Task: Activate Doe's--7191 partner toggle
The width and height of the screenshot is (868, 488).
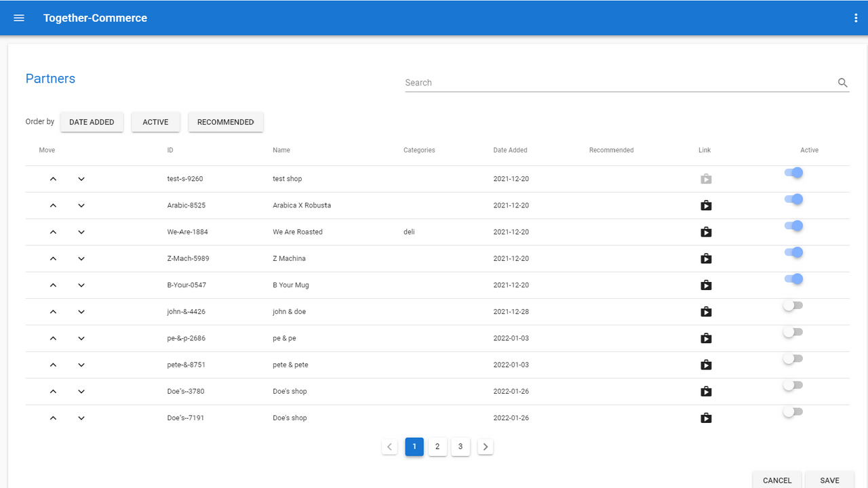Action: pyautogui.click(x=793, y=411)
